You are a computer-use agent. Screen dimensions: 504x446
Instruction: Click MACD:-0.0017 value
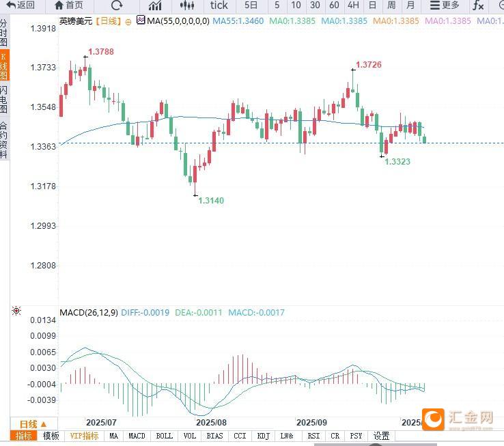click(256, 313)
